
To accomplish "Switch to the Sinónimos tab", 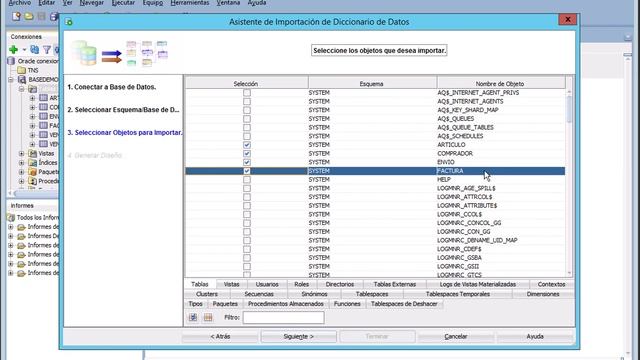I will (314, 294).
